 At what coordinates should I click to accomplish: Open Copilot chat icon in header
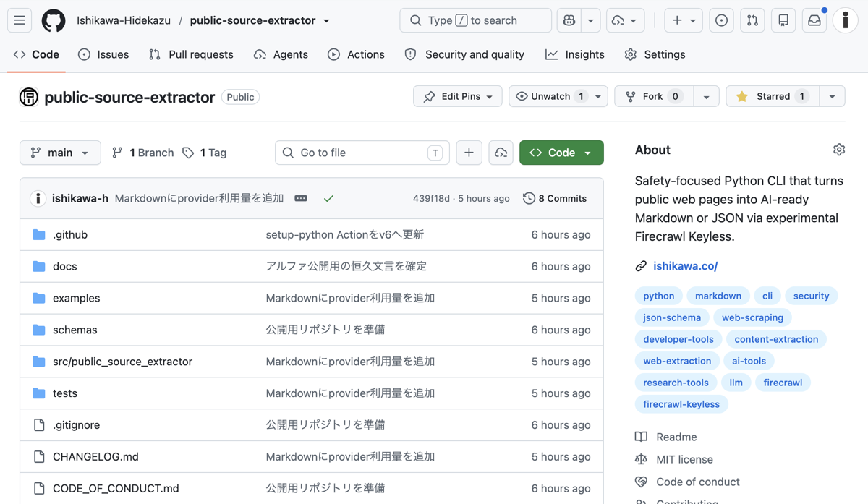pyautogui.click(x=569, y=20)
